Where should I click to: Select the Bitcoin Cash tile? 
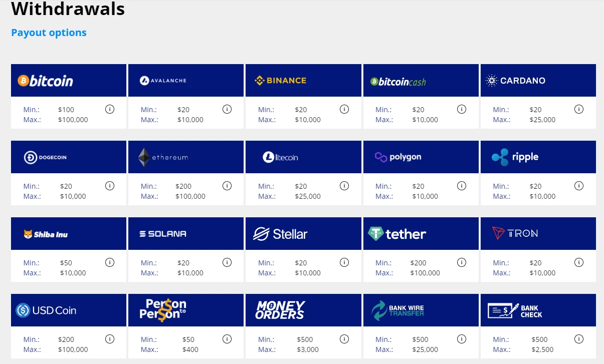click(x=420, y=80)
